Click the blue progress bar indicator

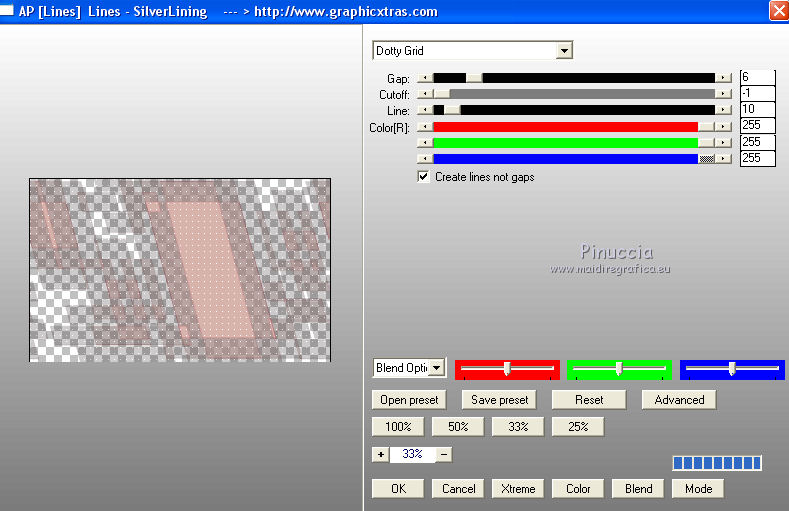click(x=717, y=463)
